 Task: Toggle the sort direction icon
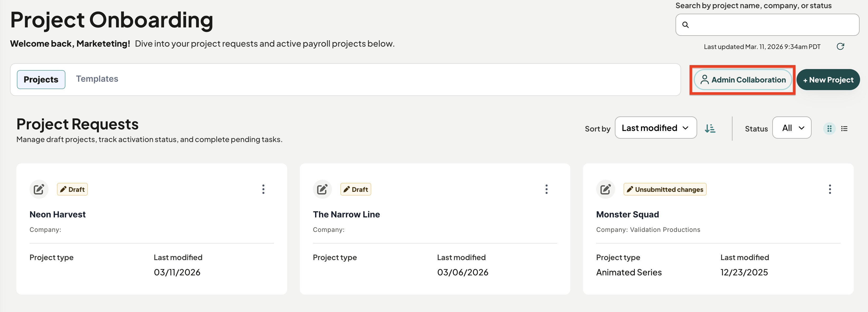point(710,128)
